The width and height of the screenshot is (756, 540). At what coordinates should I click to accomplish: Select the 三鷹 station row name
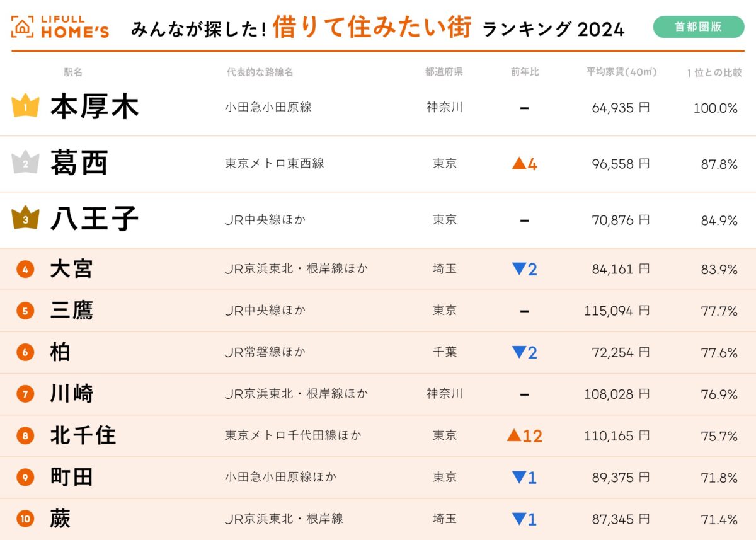(71, 311)
